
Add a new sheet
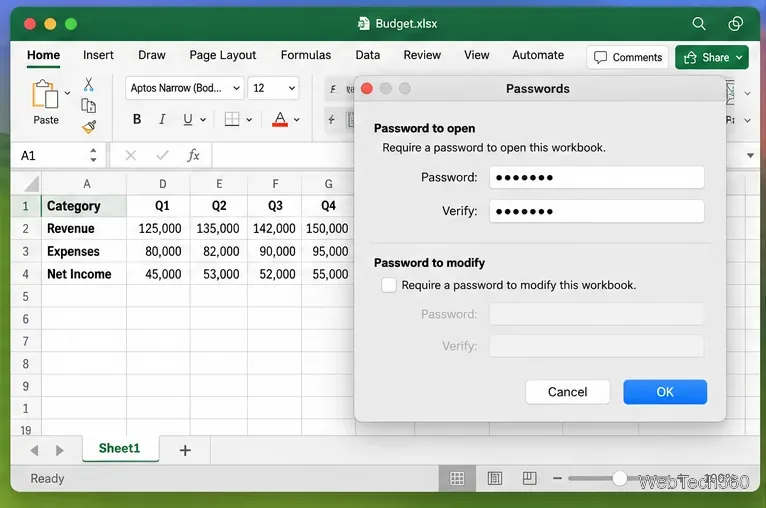tap(185, 450)
